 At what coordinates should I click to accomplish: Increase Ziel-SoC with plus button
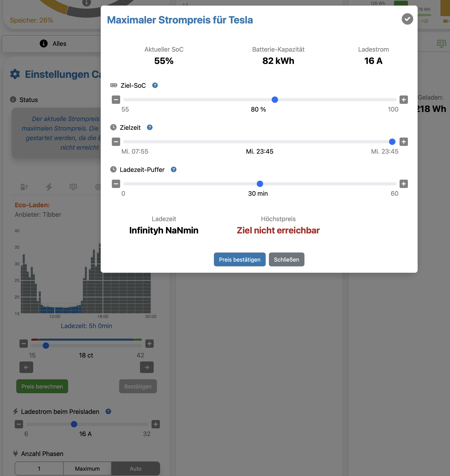tap(404, 99)
